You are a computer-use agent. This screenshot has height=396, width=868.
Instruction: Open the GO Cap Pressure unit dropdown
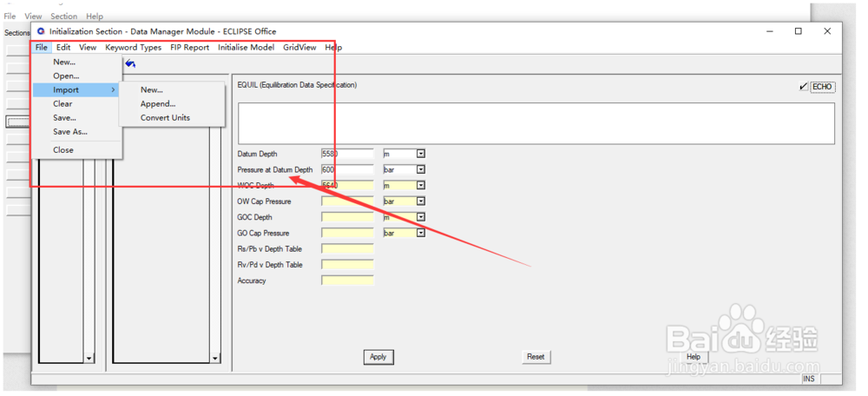[421, 233]
